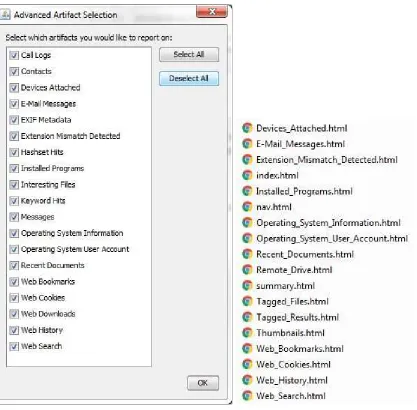Select the file name E-Mail_Messages.html
This screenshot has width=417, height=410.
[x=300, y=144]
